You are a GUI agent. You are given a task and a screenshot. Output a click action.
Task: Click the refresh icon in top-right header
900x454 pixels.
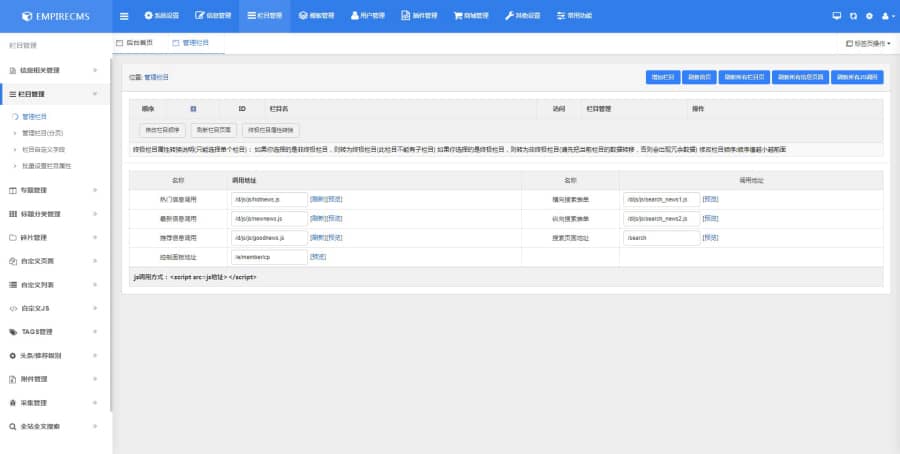pos(854,16)
